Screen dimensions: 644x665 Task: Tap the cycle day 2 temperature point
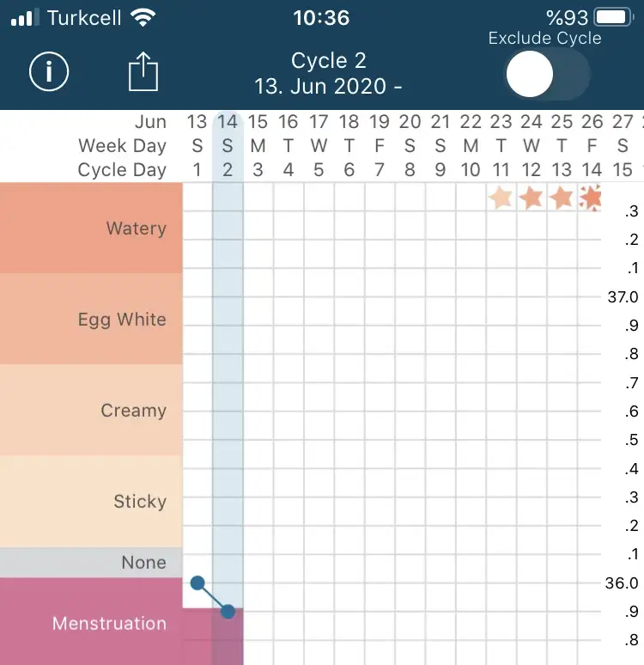tap(228, 612)
